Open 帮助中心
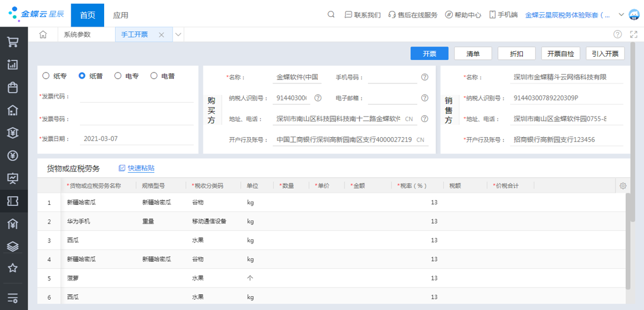The image size is (644, 310). (x=463, y=15)
